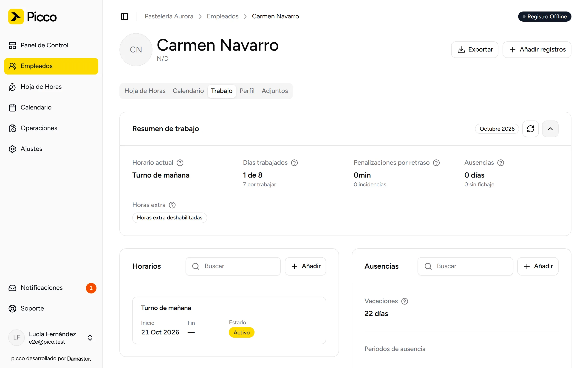Screen dimensions: 588x368
Task: Open the Turno de mañana schedule card
Action: [229, 320]
